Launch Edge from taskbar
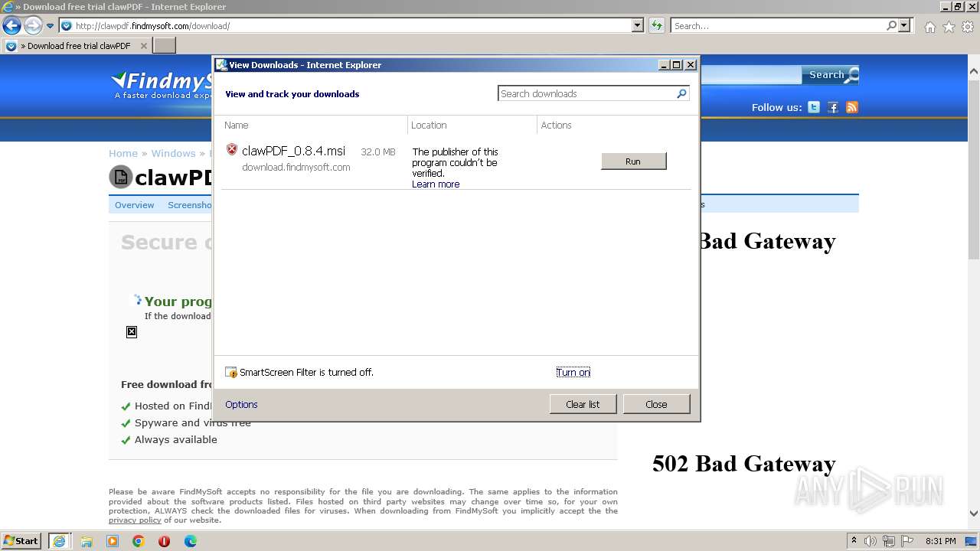Screen dimensions: 980x551 pos(190,541)
